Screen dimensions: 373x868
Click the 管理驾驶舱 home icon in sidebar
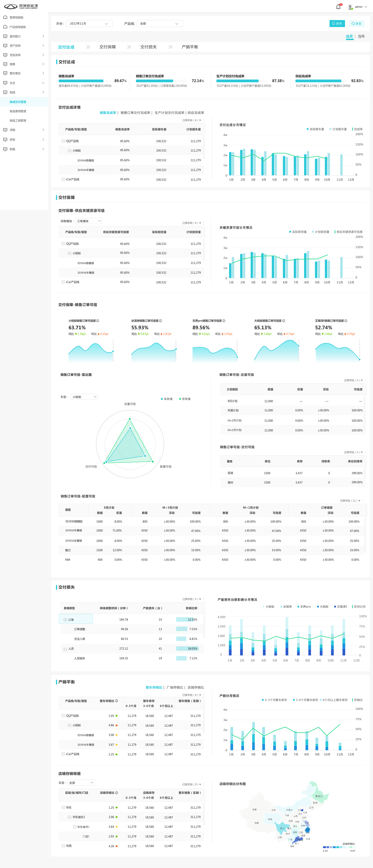[x=5, y=17]
